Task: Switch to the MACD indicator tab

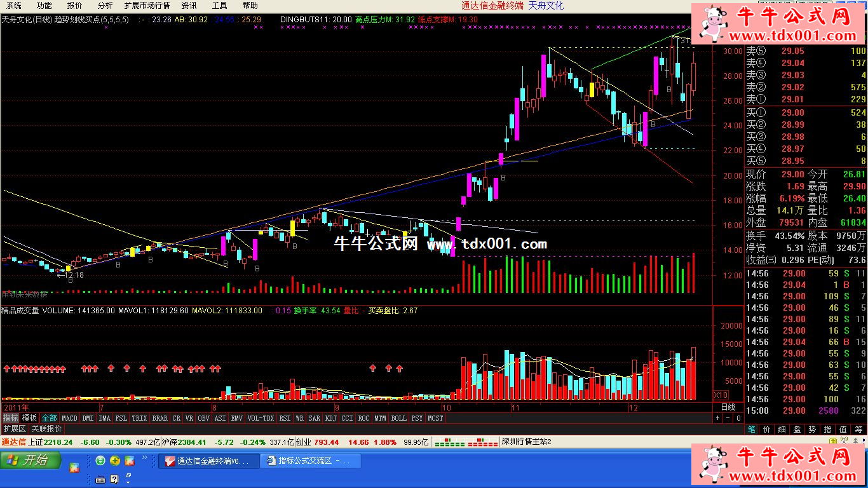Action: click(69, 418)
